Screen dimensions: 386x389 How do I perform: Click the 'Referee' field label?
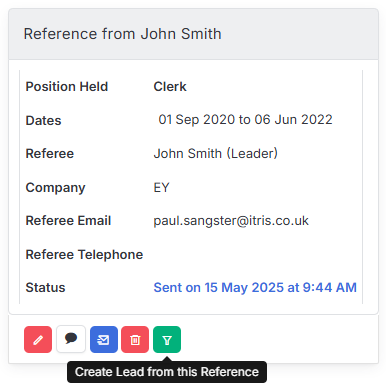(x=50, y=154)
